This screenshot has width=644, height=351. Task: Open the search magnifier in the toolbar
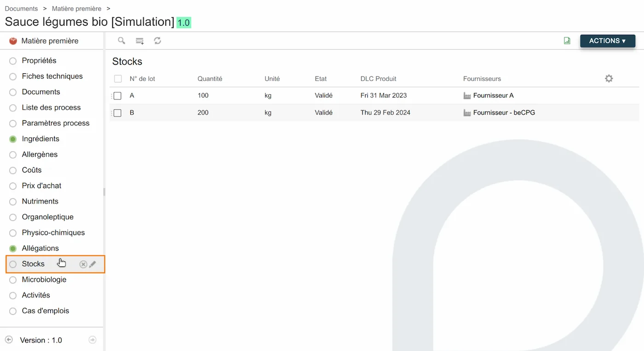[x=121, y=41]
